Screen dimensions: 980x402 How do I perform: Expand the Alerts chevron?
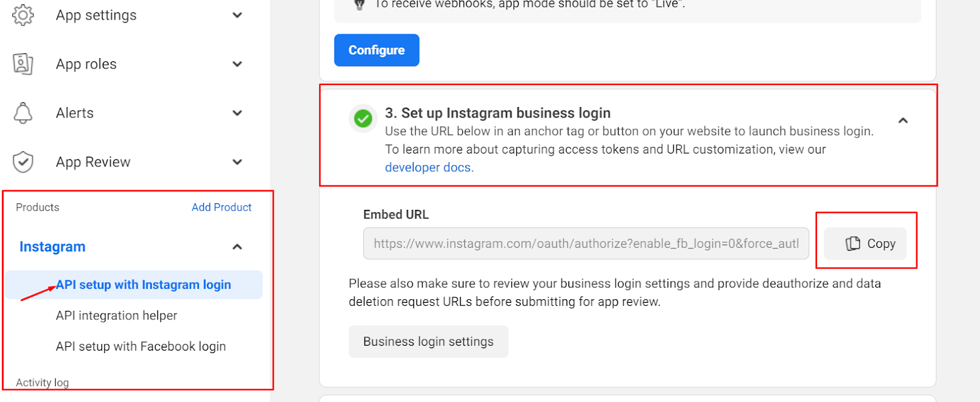pos(237,113)
